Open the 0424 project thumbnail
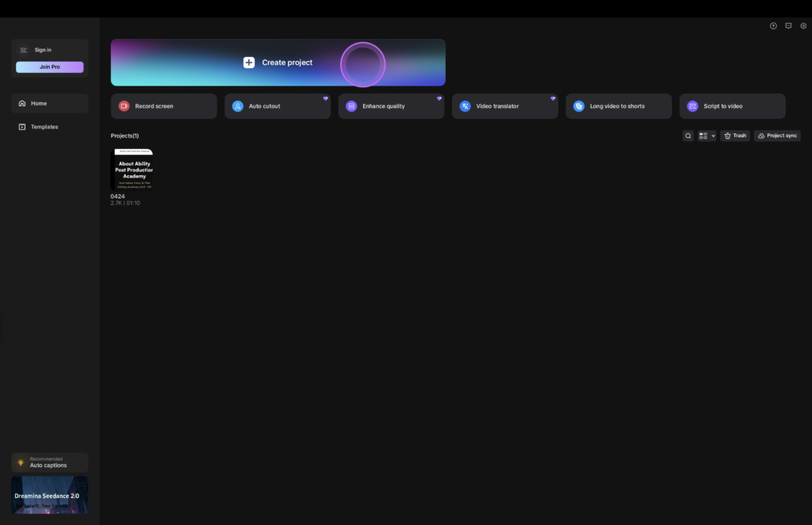The width and height of the screenshot is (812, 525). tap(132, 169)
